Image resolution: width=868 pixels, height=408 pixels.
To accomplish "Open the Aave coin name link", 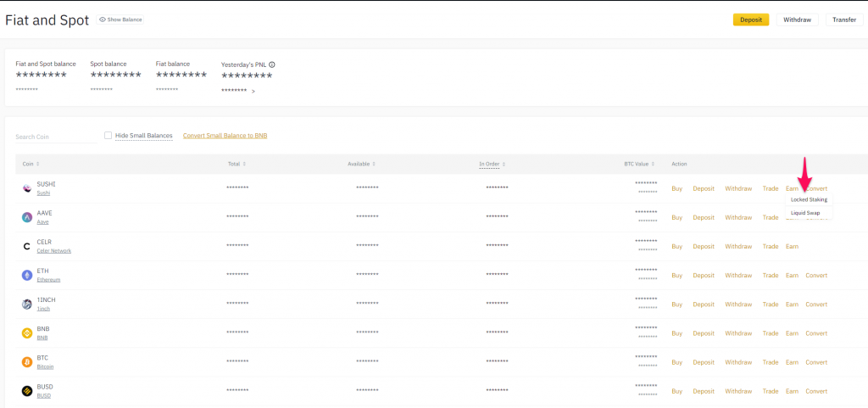I will pyautogui.click(x=42, y=222).
